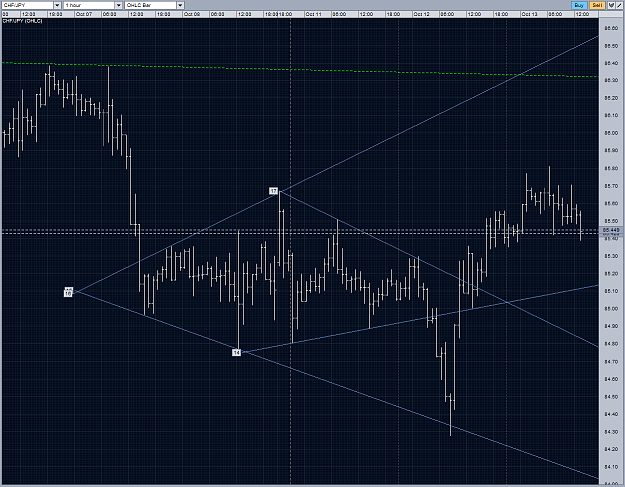Select trendline anchor marker 16
Screen dimensions: 625x487
[x=68, y=293]
